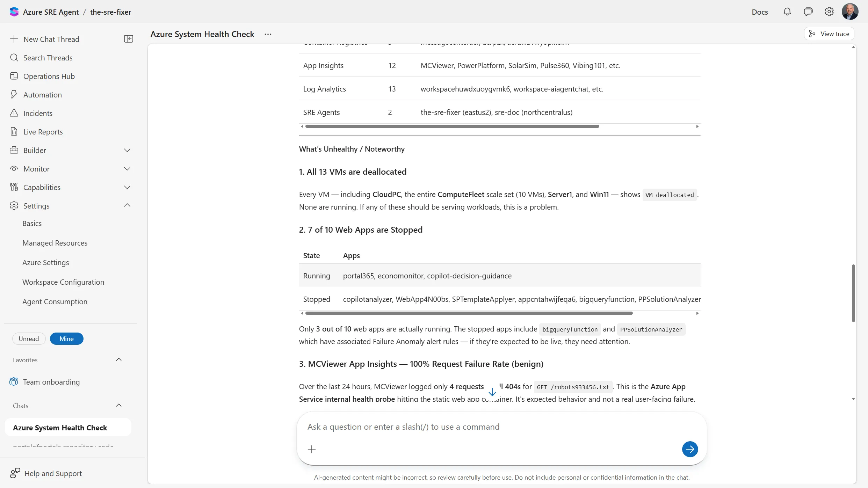Click the Incidents warning triangle icon
This screenshot has width=868, height=488.
click(14, 113)
